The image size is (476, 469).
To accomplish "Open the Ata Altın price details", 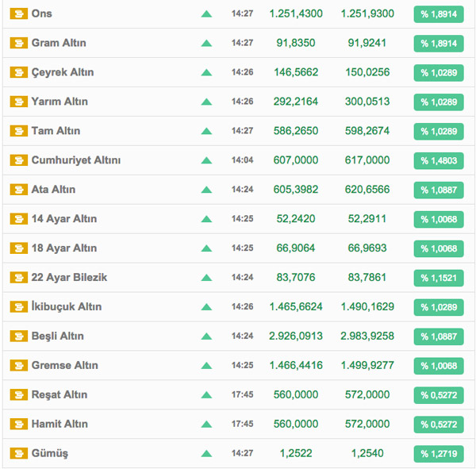I will click(x=53, y=190).
